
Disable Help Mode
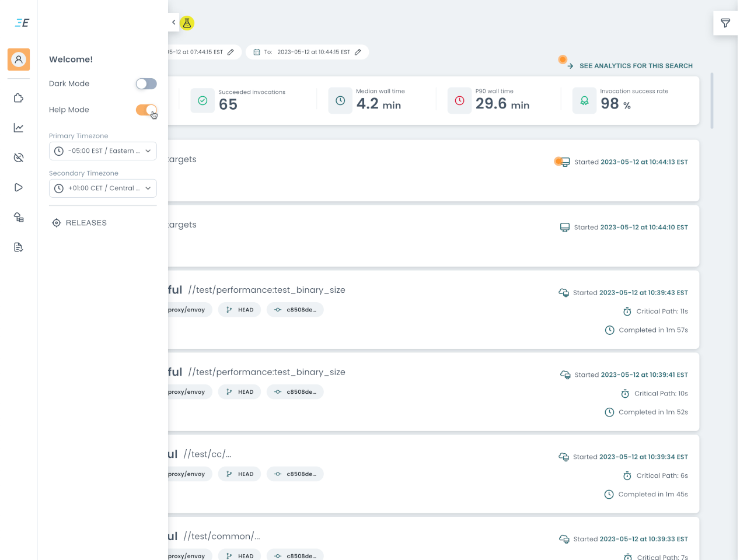pos(146,110)
